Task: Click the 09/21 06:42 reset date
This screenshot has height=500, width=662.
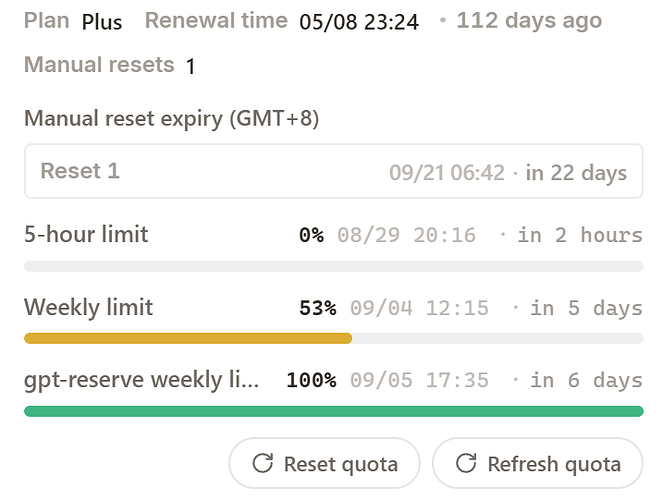Action: [x=447, y=172]
